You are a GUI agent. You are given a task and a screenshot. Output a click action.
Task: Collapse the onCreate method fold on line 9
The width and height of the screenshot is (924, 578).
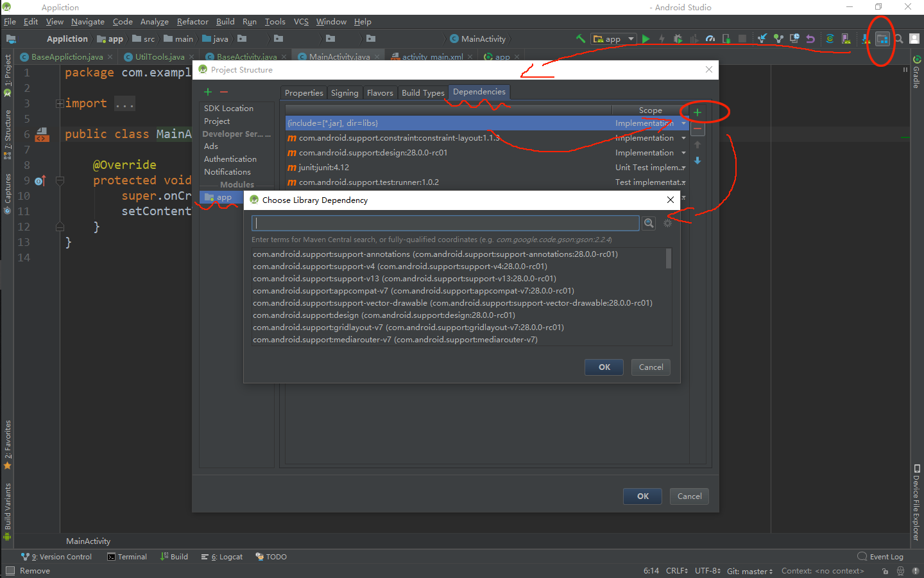(60, 181)
